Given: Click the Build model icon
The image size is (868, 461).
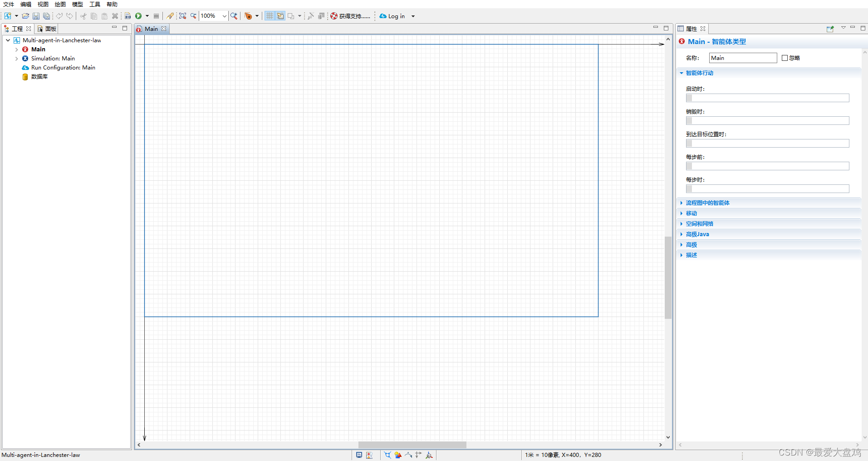Looking at the screenshot, I should pyautogui.click(x=128, y=16).
